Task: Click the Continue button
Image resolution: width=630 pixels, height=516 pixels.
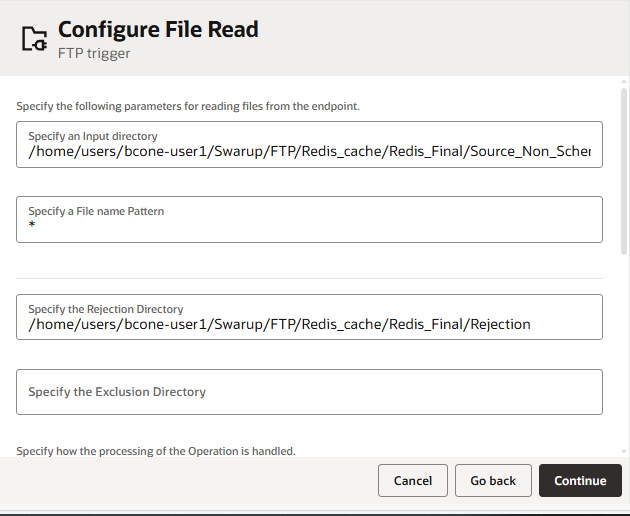Action: click(580, 481)
